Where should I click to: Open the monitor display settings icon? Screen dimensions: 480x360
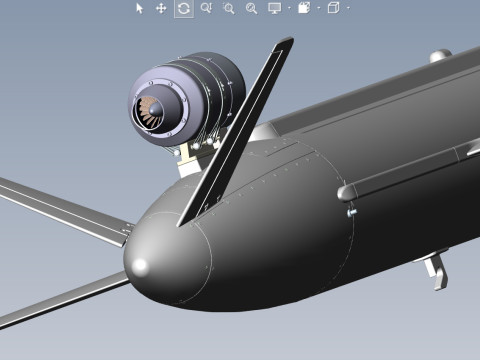click(275, 8)
